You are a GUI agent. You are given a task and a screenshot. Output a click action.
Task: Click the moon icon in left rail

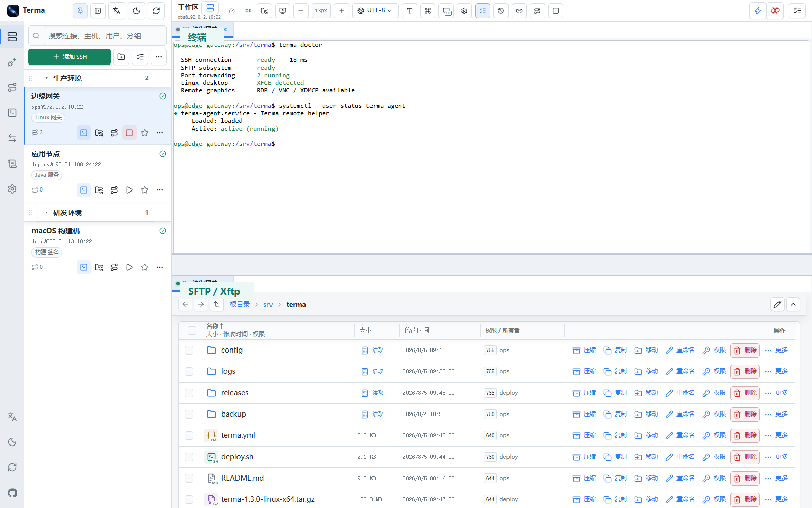click(12, 442)
